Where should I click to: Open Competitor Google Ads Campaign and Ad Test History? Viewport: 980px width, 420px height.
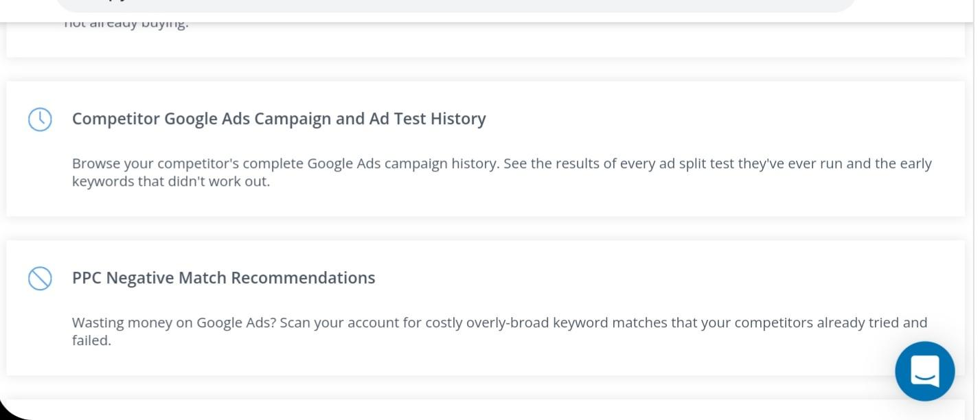pyautogui.click(x=279, y=119)
